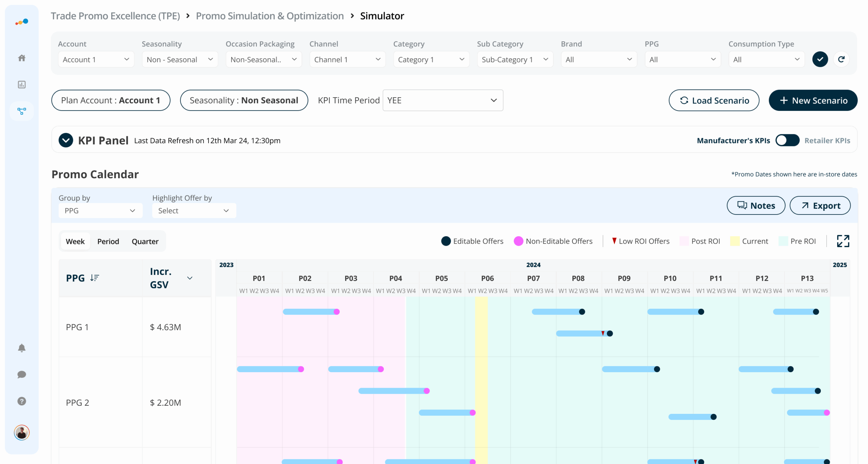This screenshot has height=464, width=868.
Task: Click Editable Offers legend swatch
Action: (446, 241)
